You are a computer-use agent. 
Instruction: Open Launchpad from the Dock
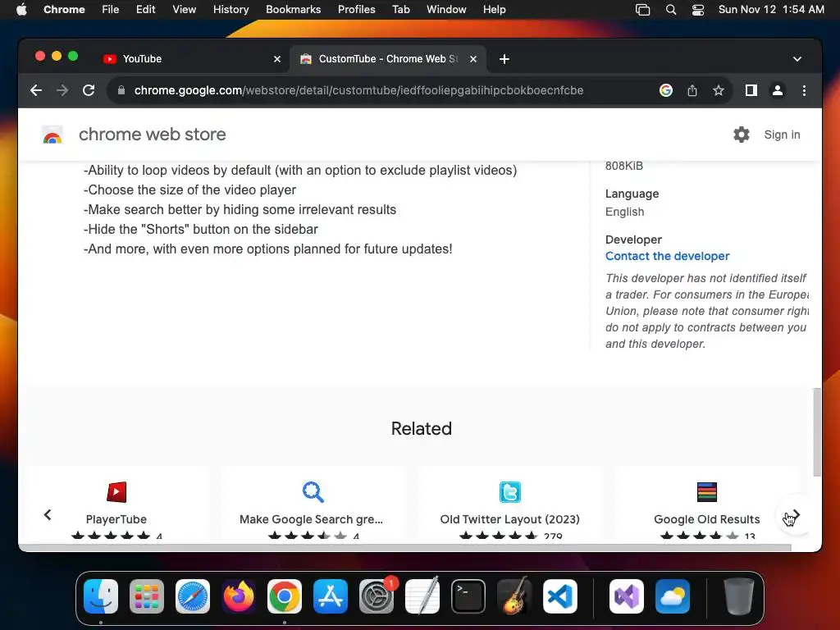[147, 596]
